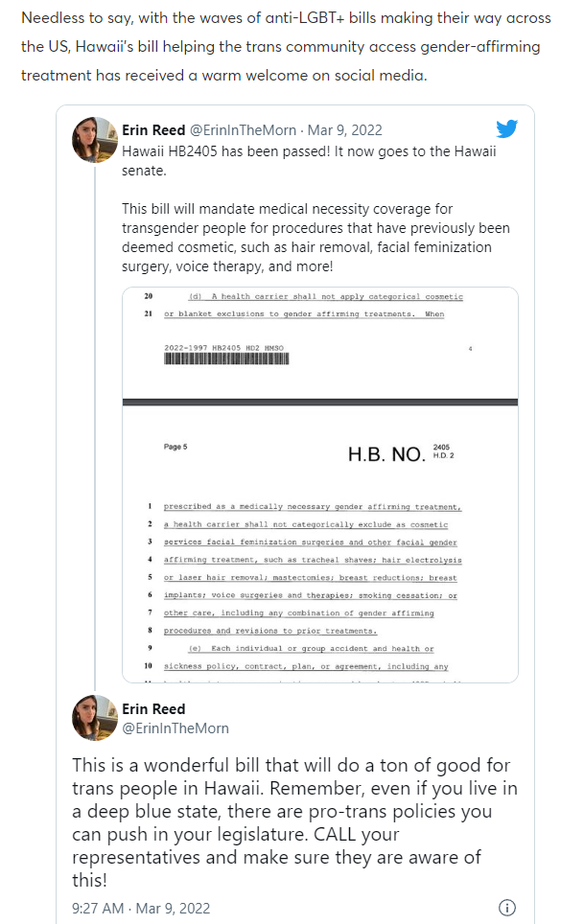Click the '2022-1997 HB2405 HD2' document code
584x924 pixels.
pyautogui.click(x=223, y=347)
